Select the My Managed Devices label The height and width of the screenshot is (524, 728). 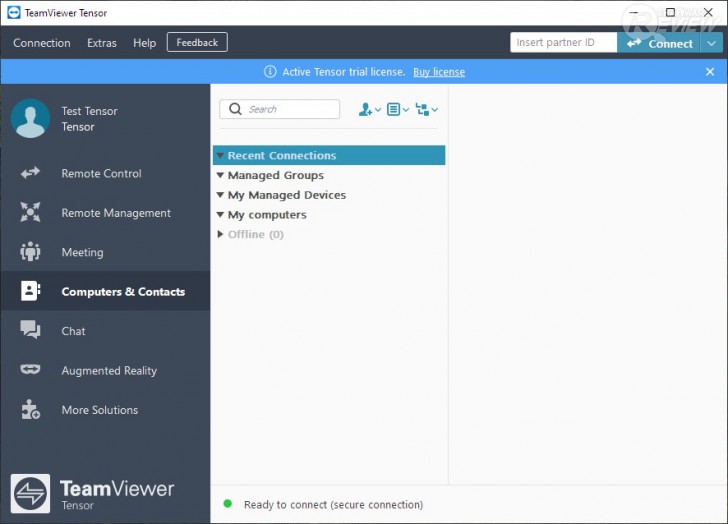[x=287, y=195]
